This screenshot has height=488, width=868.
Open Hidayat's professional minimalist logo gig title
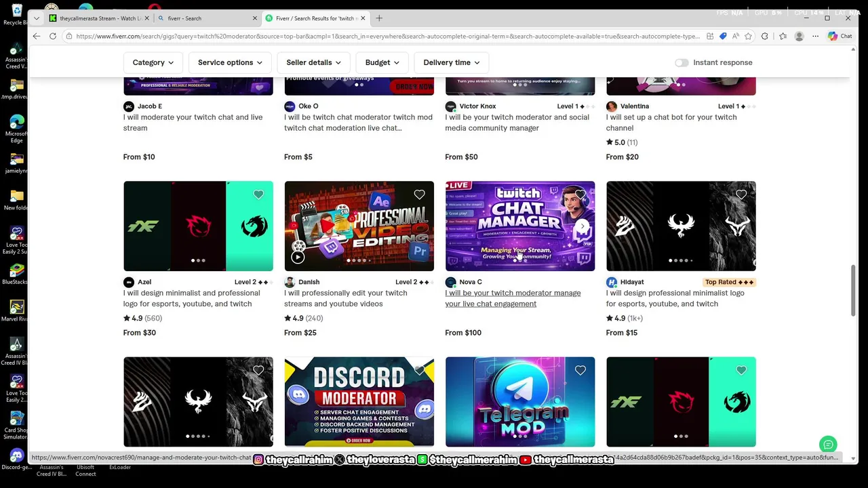pos(675,298)
